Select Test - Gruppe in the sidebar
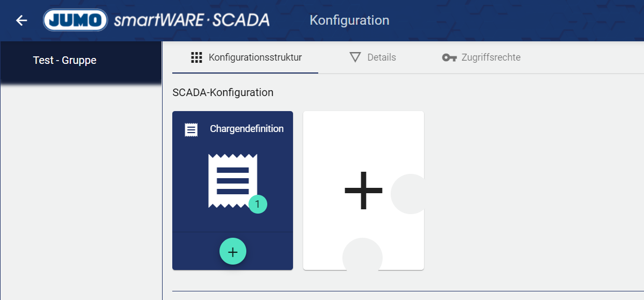Viewport: 644px width, 300px height. coord(65,61)
